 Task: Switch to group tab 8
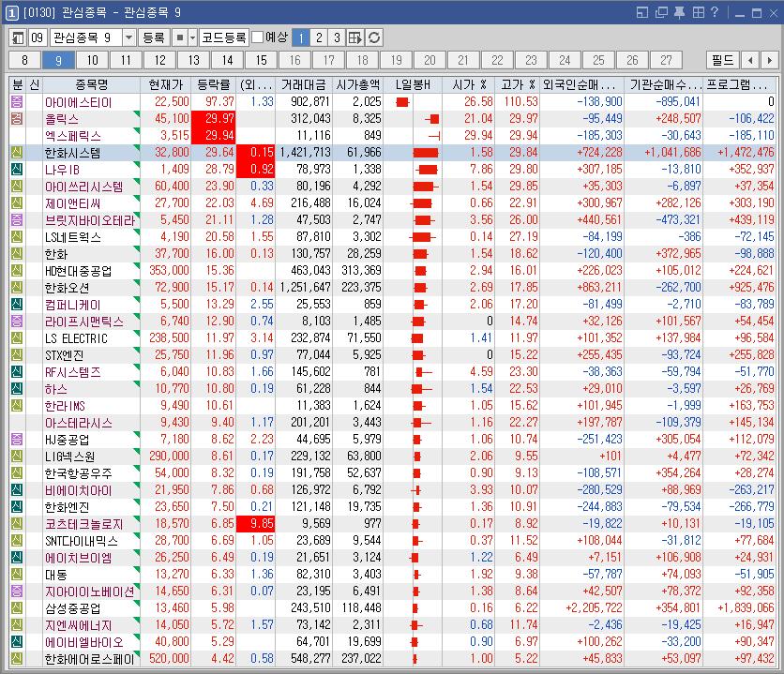pyautogui.click(x=25, y=60)
